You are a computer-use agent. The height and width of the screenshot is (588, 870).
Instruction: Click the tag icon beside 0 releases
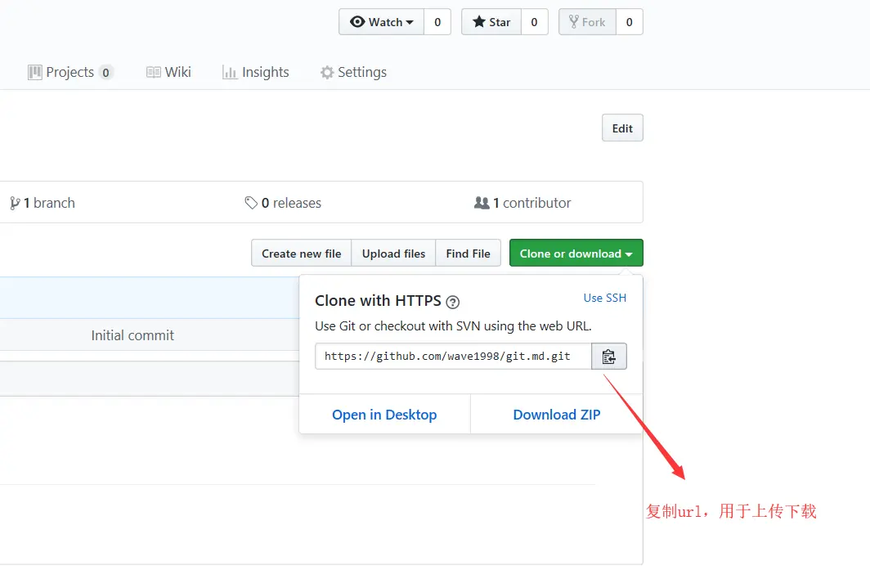(x=251, y=203)
